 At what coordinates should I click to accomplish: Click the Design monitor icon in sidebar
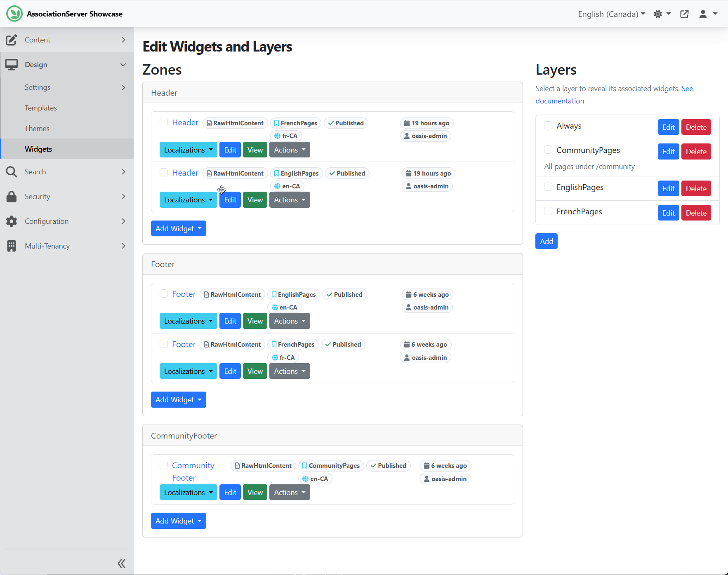coord(11,64)
